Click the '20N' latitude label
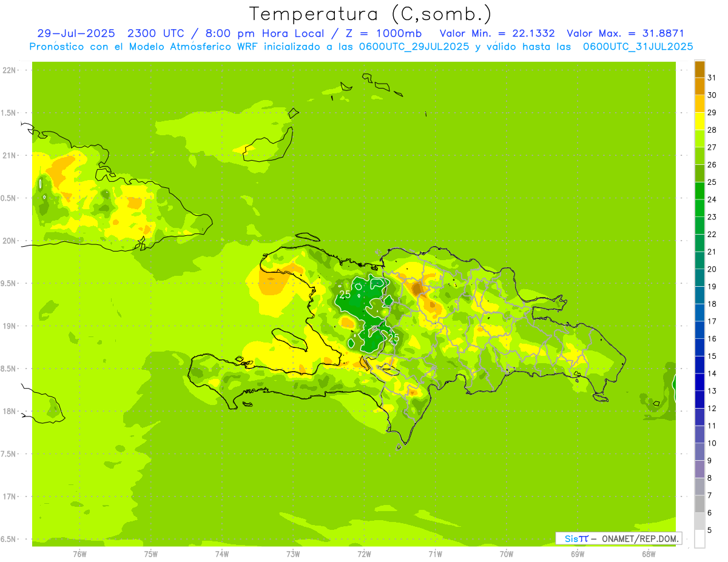Image resolution: width=728 pixels, height=562 pixels. pos(9,241)
